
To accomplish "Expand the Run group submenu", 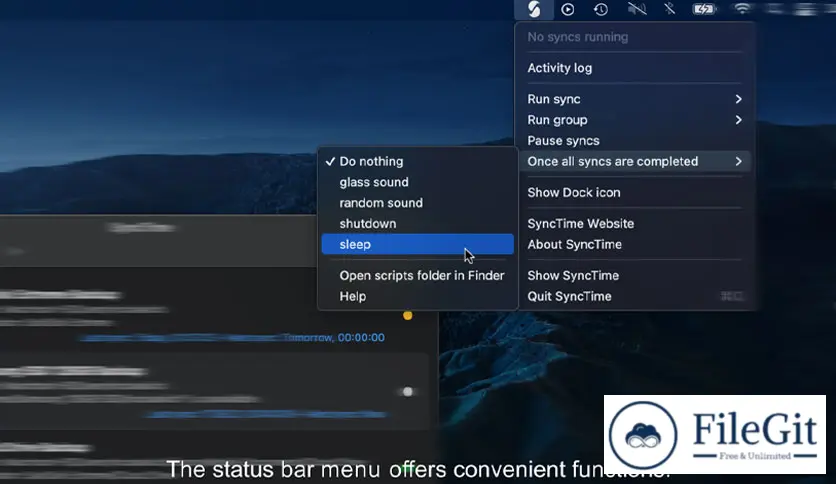I will 634,120.
